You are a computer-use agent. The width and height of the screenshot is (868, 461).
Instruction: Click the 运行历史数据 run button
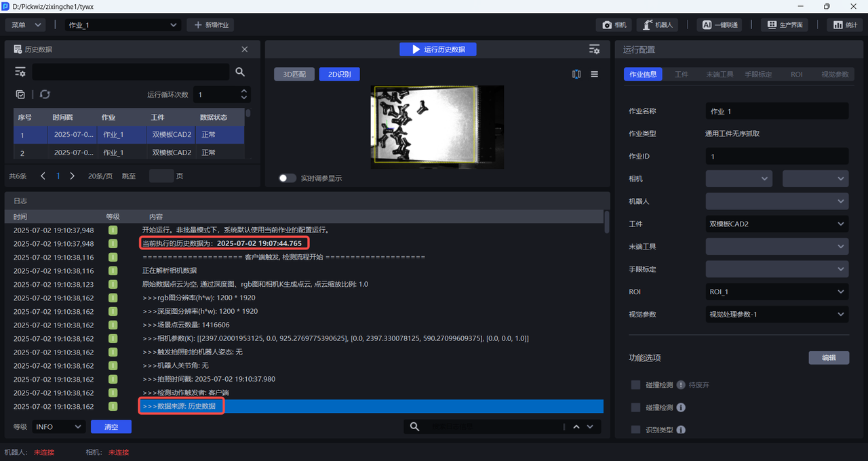click(x=437, y=49)
